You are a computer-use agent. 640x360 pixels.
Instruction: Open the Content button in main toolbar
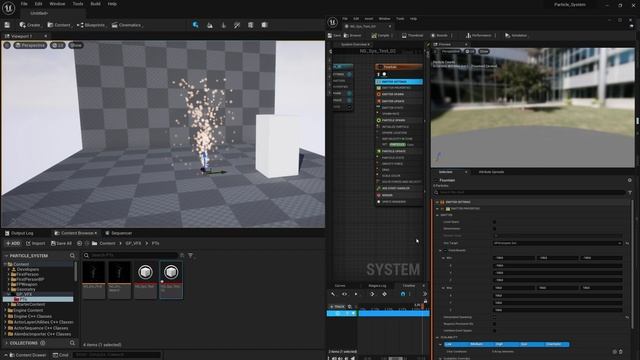click(59, 25)
